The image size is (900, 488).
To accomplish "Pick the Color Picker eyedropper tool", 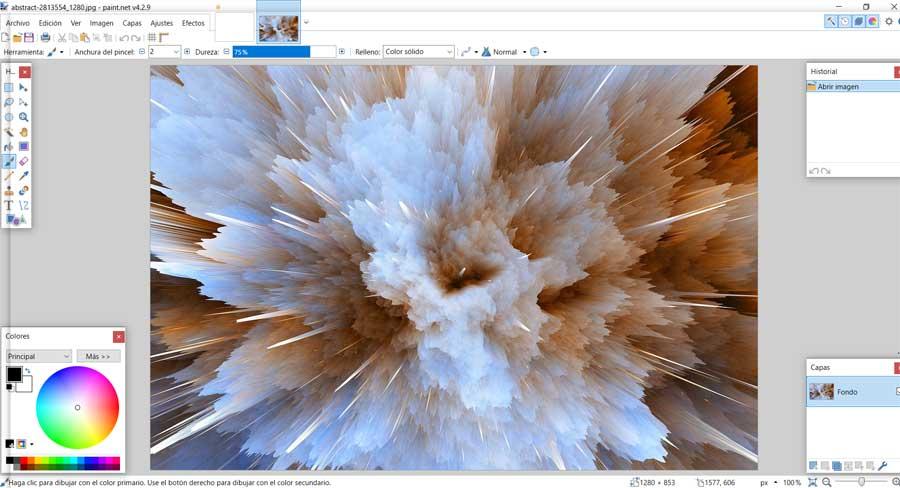I will 24,176.
